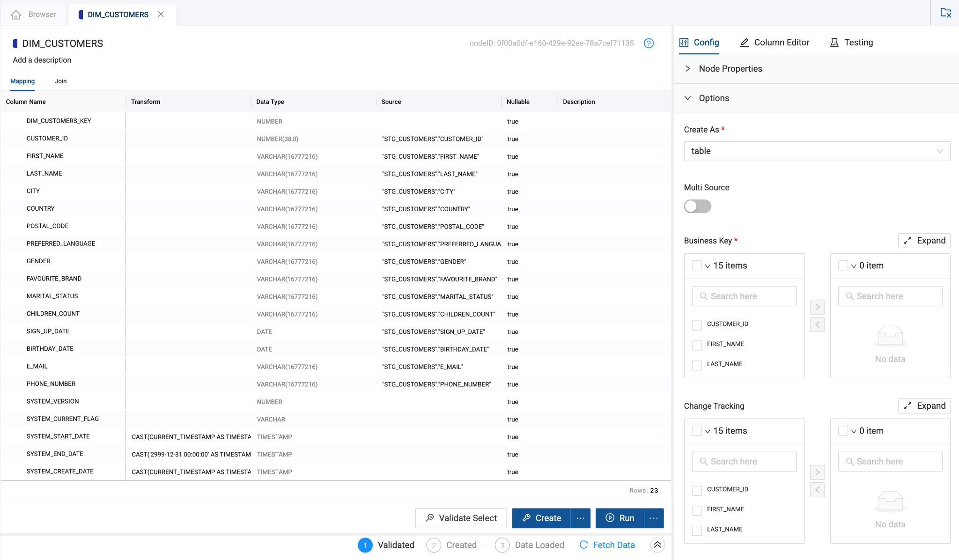Click the blue node icon beside DIM_CUSTOMERS title

15,44
